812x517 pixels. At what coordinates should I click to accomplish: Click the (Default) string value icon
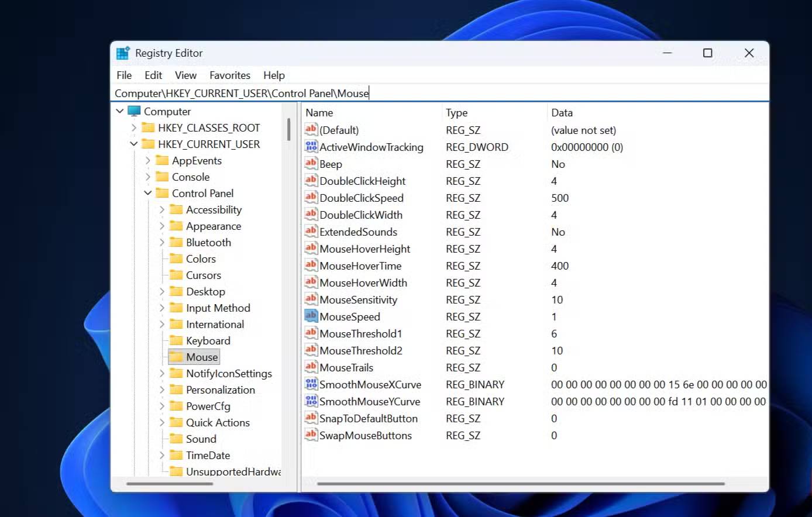[311, 130]
